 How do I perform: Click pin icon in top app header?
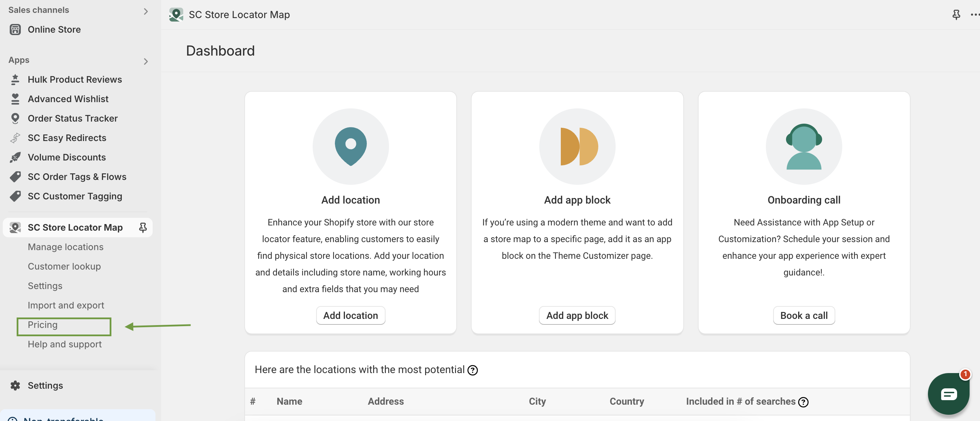point(956,15)
